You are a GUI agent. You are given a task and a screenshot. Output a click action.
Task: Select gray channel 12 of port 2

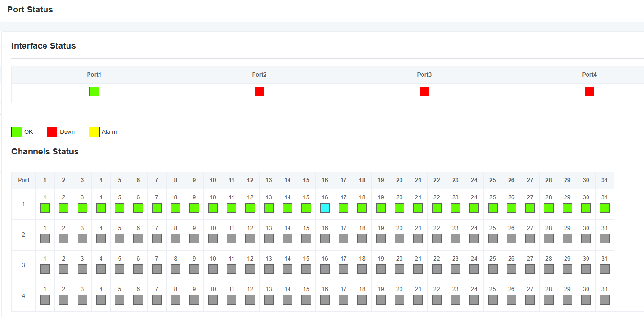[250, 239]
